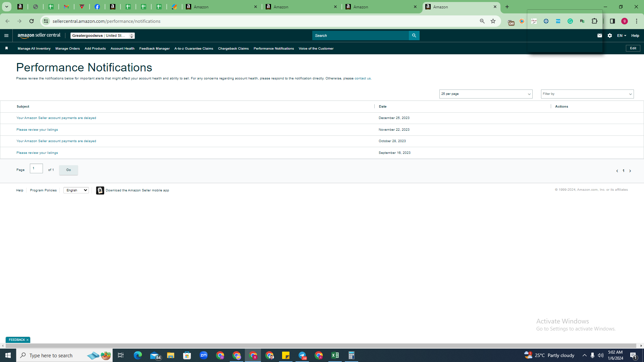Screen dimensions: 644x362
Task: Open the Gmail pinned tab
Action: (66, 7)
